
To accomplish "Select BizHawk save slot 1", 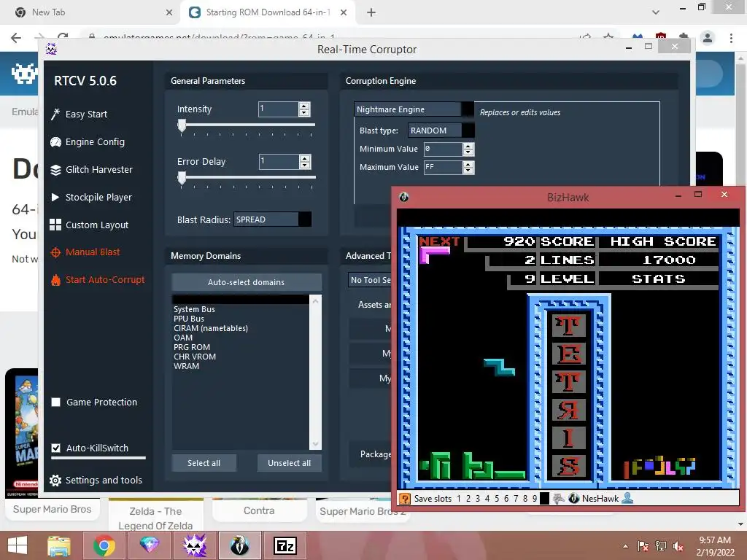I will tap(459, 499).
